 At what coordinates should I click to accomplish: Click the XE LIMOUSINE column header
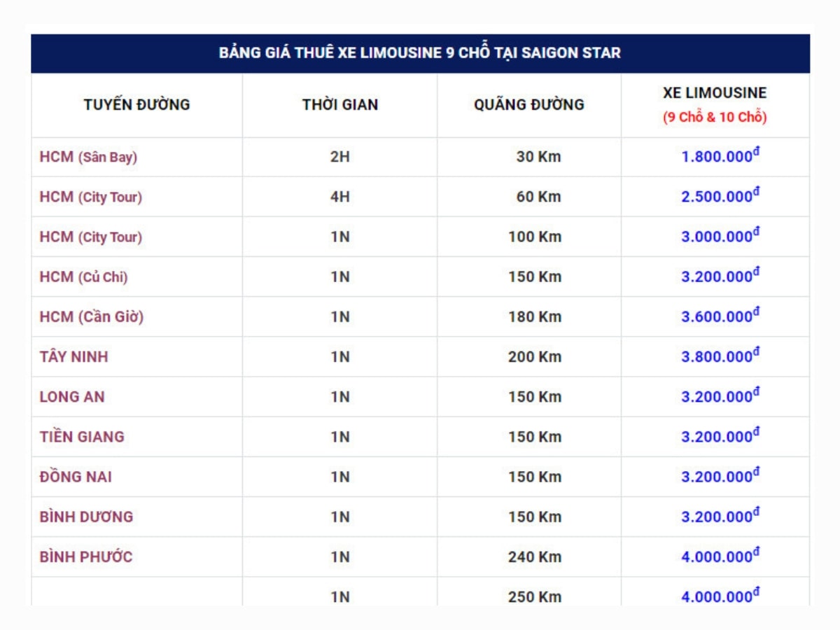[x=715, y=92]
